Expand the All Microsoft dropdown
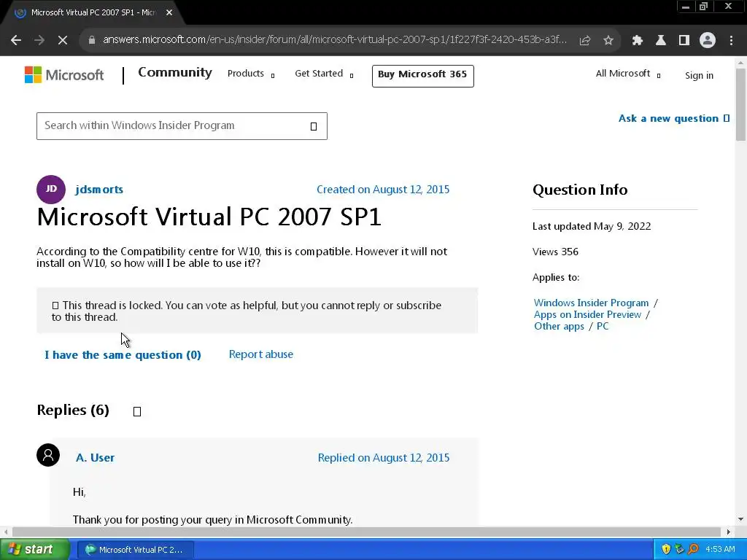The width and height of the screenshot is (747, 560). coord(628,74)
